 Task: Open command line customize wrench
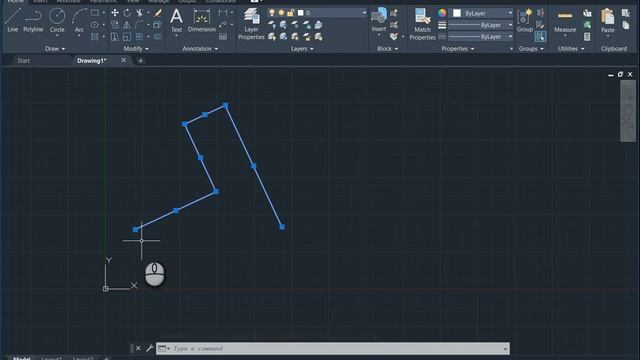pos(149,348)
